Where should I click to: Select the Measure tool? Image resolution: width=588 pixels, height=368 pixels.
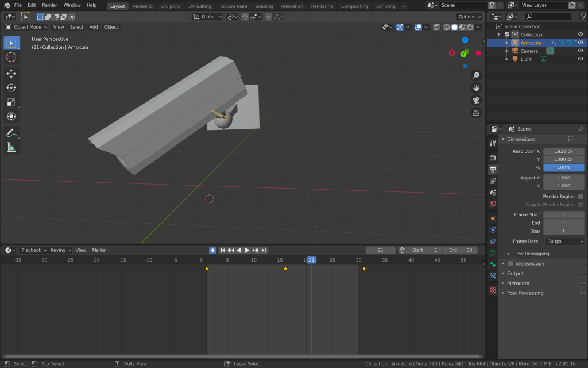pyautogui.click(x=11, y=148)
